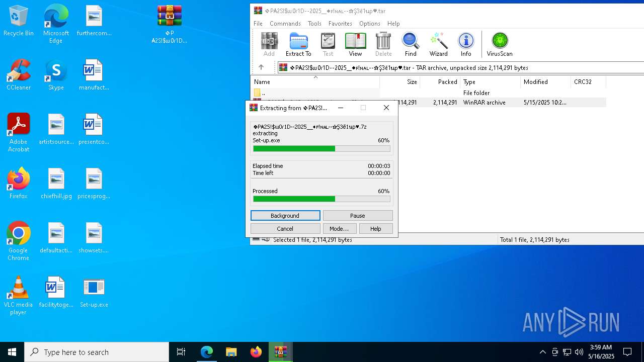Select the parent folder '..' row

coord(428,93)
